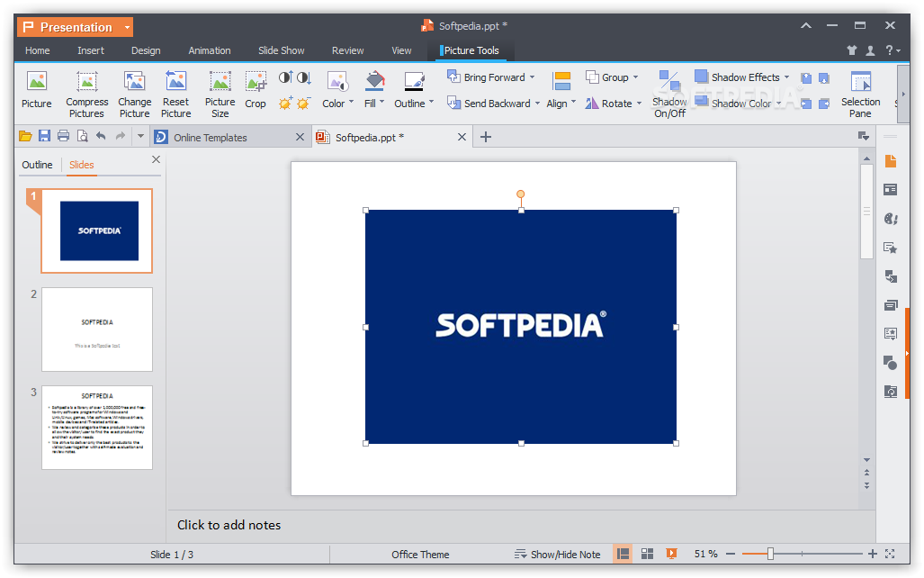Image resolution: width=924 pixels, height=578 pixels.
Task: Switch to the Outline panel tab
Action: click(37, 165)
